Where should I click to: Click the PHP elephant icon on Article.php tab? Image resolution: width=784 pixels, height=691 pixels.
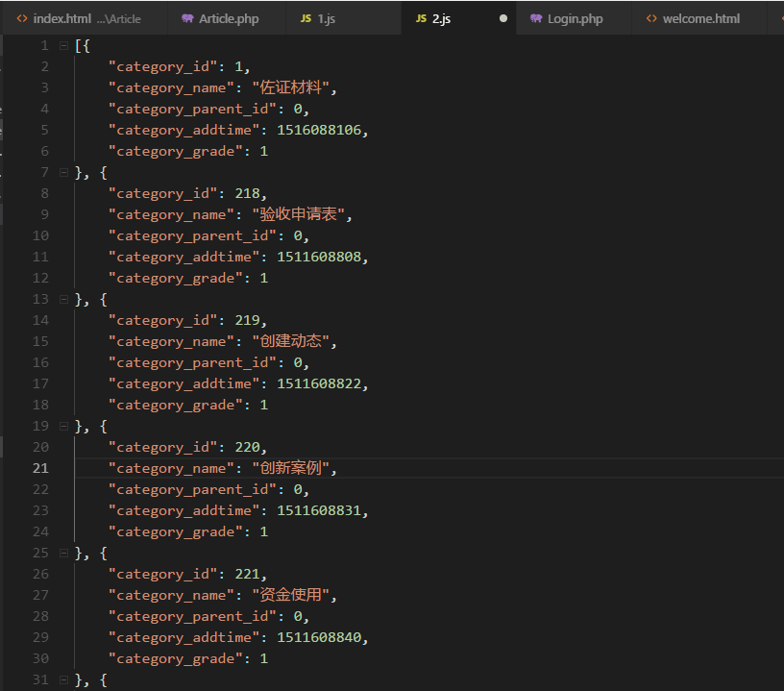click(x=187, y=19)
